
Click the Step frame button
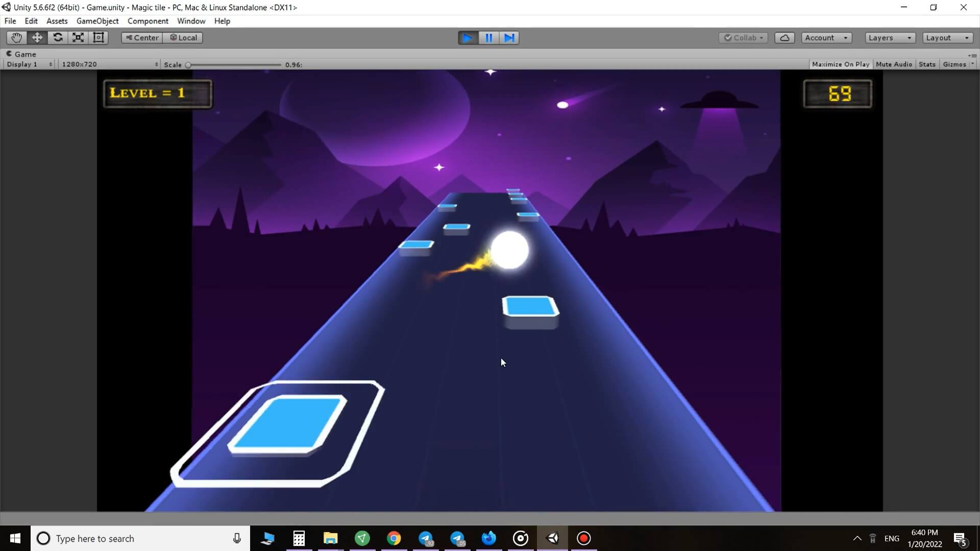point(509,38)
